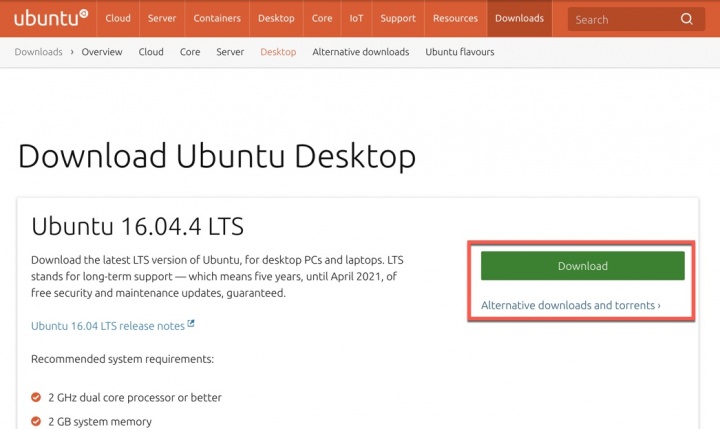Navigate to IoT in the header
This screenshot has height=429, width=720.
pos(357,18)
